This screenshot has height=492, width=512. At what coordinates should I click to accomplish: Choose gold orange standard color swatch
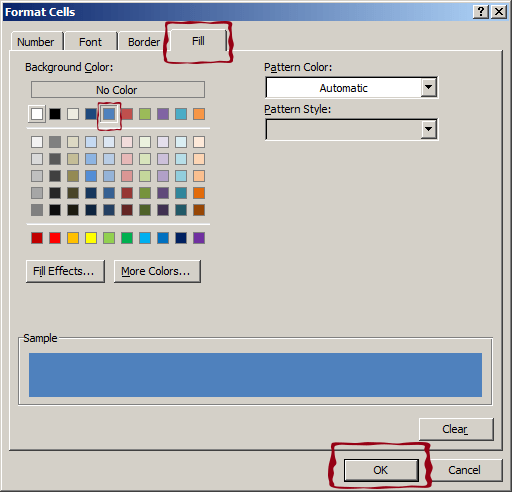pyautogui.click(x=73, y=238)
